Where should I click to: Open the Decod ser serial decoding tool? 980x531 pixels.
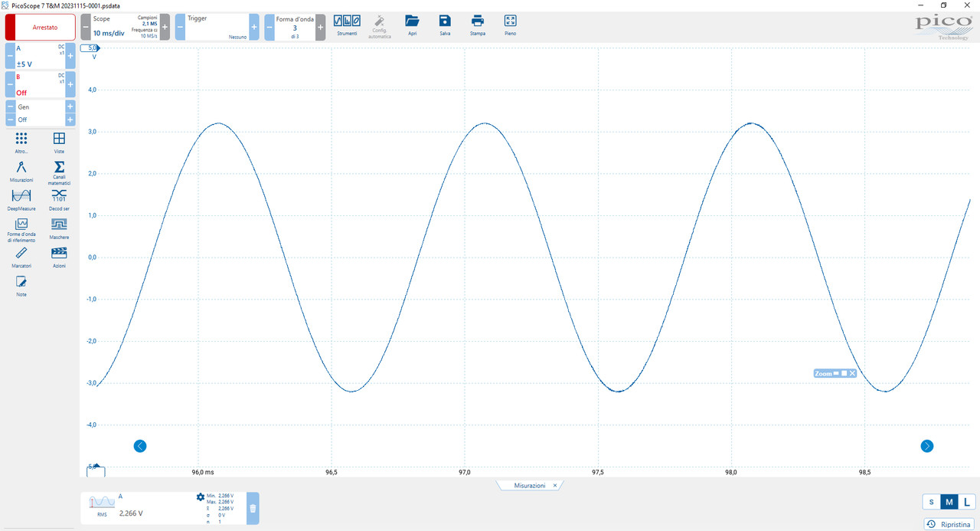(x=59, y=199)
